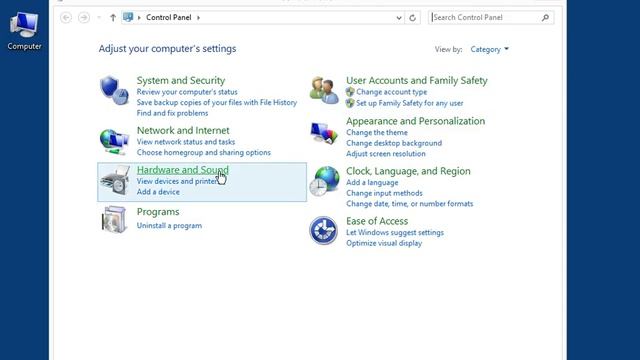
Task: Select Control Panel in address bar
Action: [x=169, y=18]
